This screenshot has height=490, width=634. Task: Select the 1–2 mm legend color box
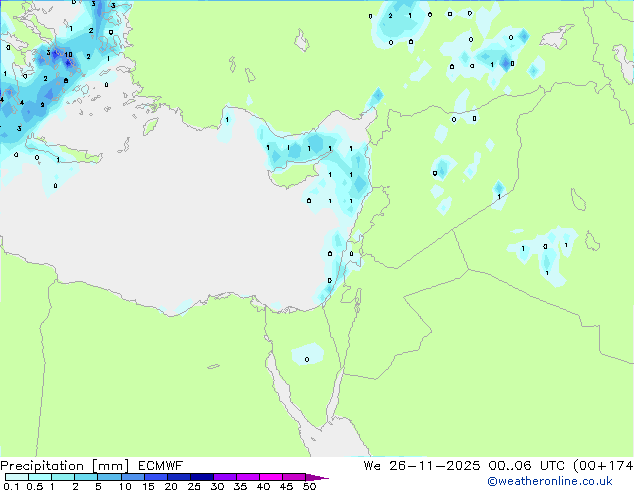pos(63,477)
